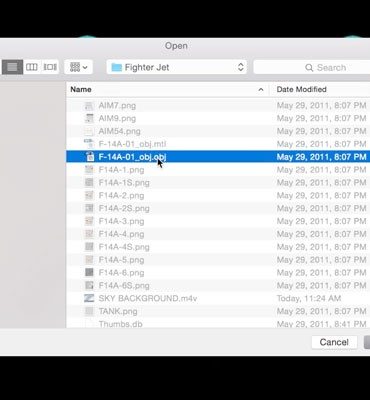Select the F14A-3.png file icon
The image size is (370, 400).
pyautogui.click(x=89, y=221)
